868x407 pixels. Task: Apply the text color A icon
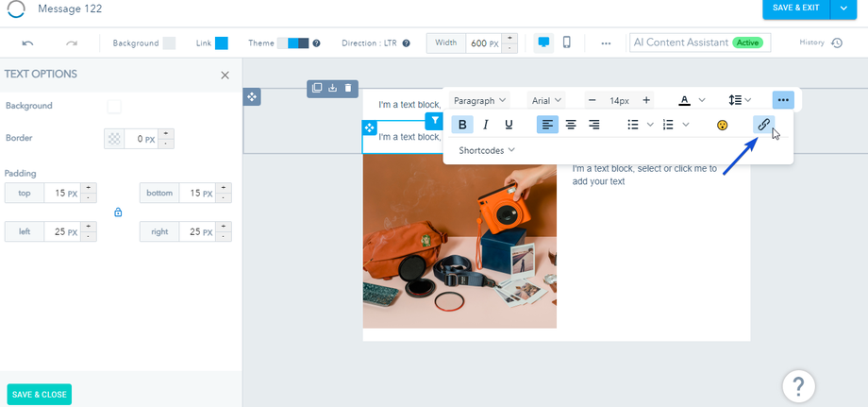pyautogui.click(x=685, y=100)
